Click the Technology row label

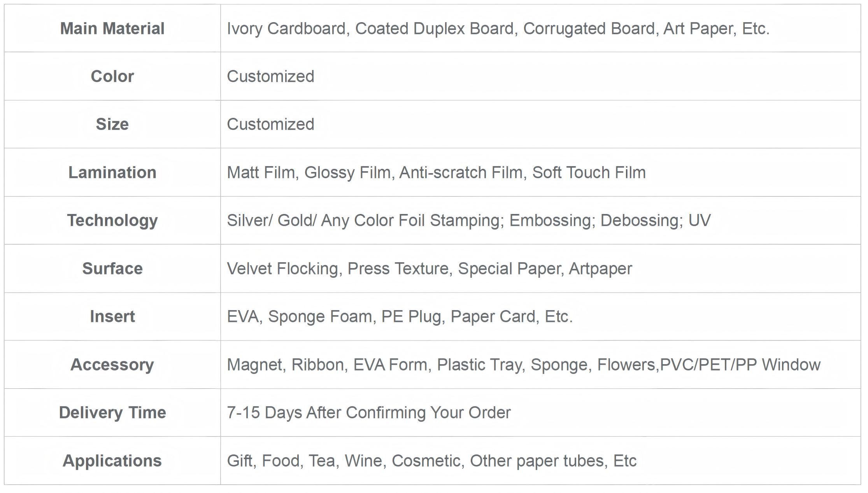(112, 220)
